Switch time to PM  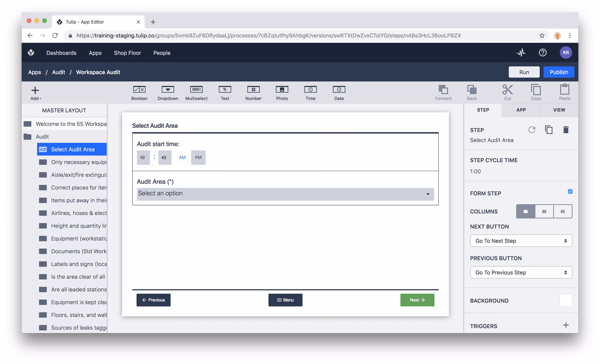click(x=198, y=158)
